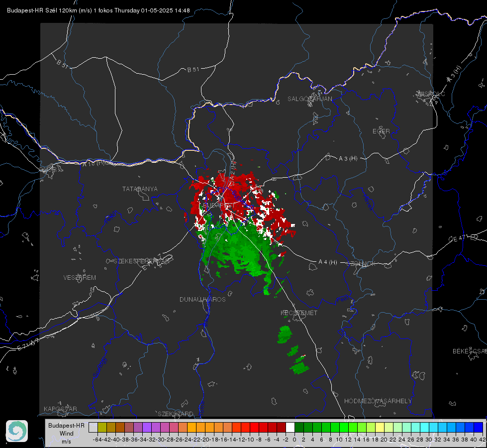Screen dimensions: 487x448
Task: Pick the leftmost gray swatch in the legend
Action: [x=93, y=427]
